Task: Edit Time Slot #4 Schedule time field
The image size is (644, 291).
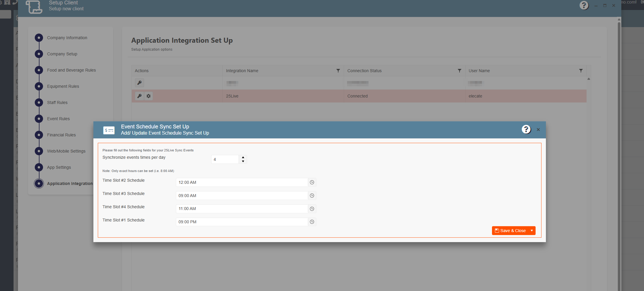Action: pos(242,209)
